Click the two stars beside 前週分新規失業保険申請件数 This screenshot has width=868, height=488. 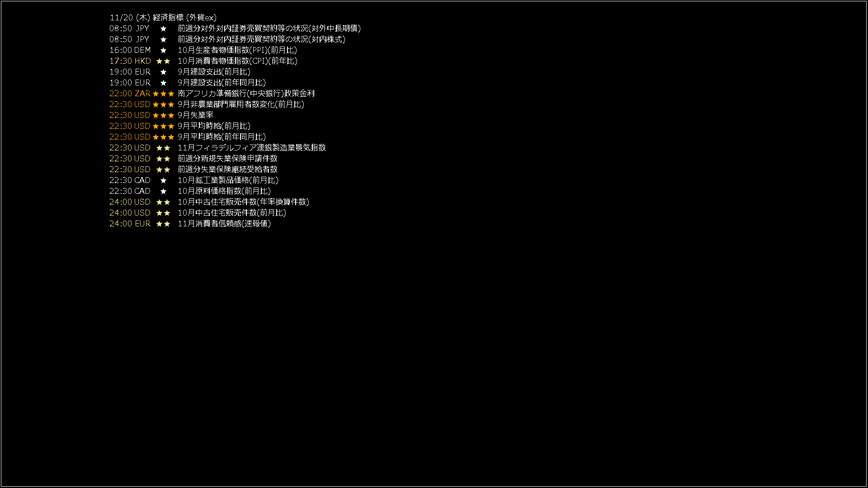(163, 159)
